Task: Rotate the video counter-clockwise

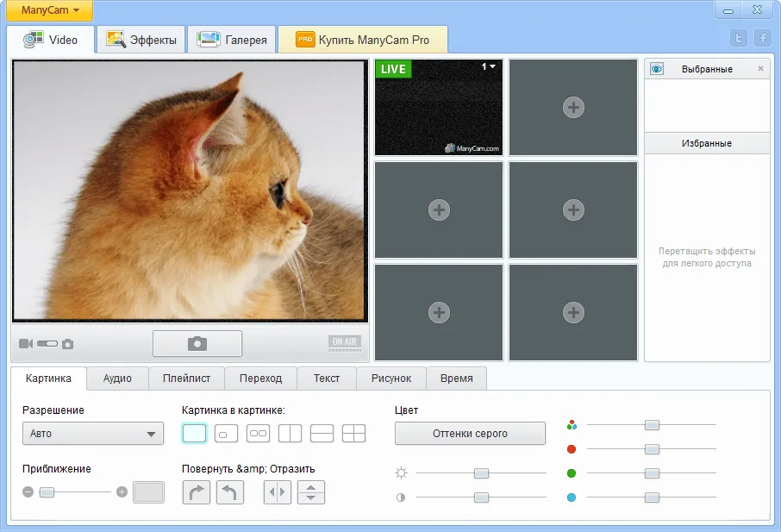Action: pyautogui.click(x=230, y=492)
